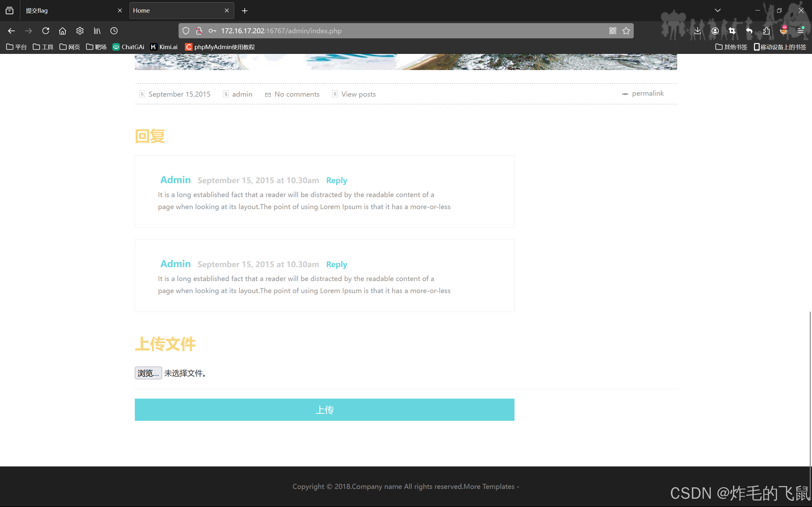Click the 上传 upload button
This screenshot has width=812, height=507.
pos(324,409)
